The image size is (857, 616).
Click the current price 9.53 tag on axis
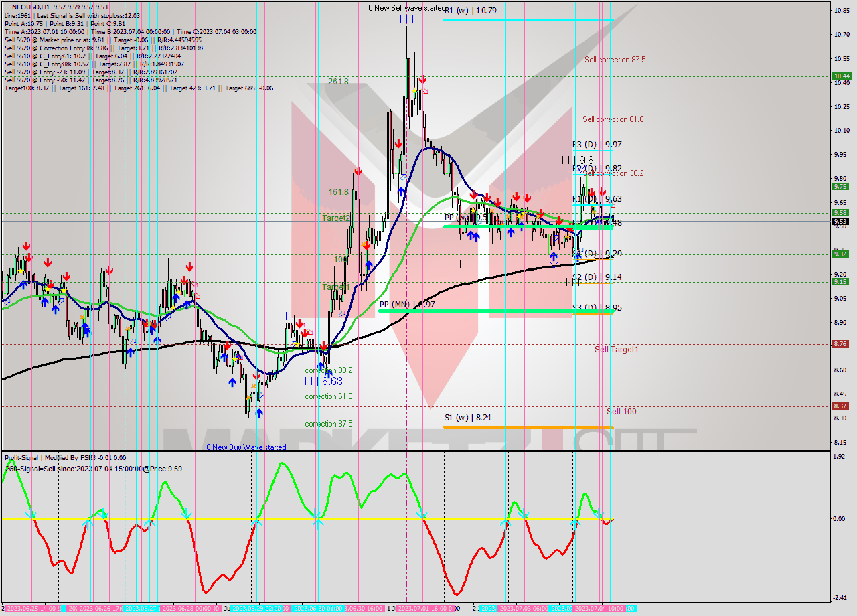(840, 221)
